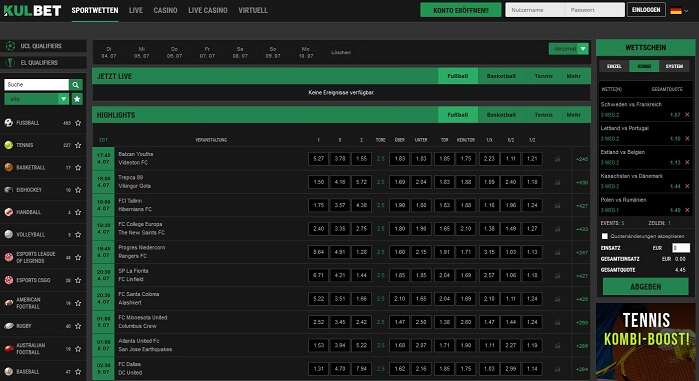Viewport: 699px width, 381px height.
Task: Favorite Rugby with its star
Action: pos(78,326)
